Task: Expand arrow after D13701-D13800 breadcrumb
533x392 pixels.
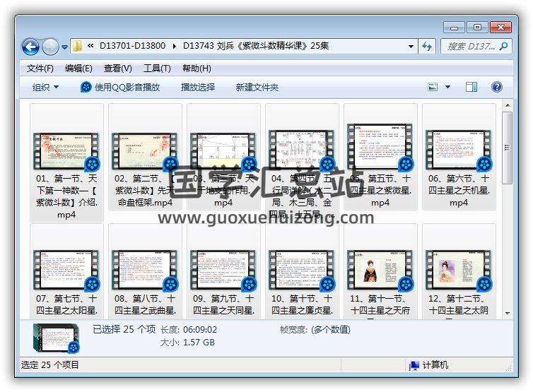Action: coord(175,46)
